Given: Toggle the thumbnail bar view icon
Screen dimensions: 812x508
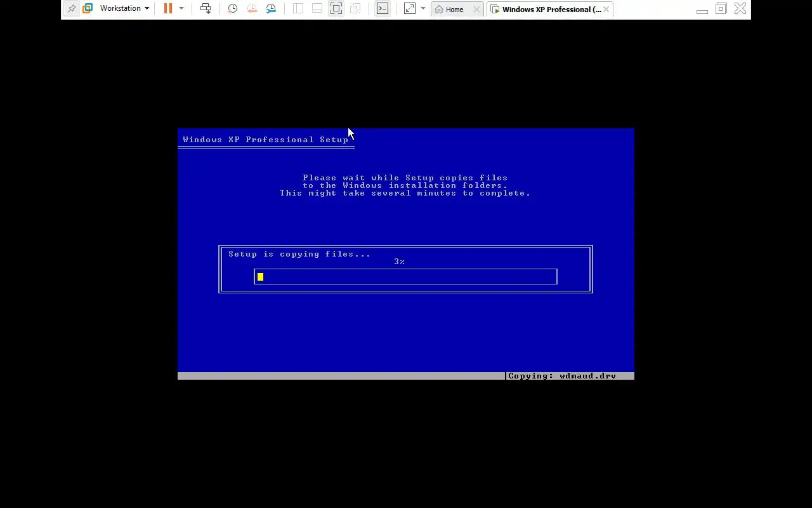Looking at the screenshot, I should [x=317, y=9].
